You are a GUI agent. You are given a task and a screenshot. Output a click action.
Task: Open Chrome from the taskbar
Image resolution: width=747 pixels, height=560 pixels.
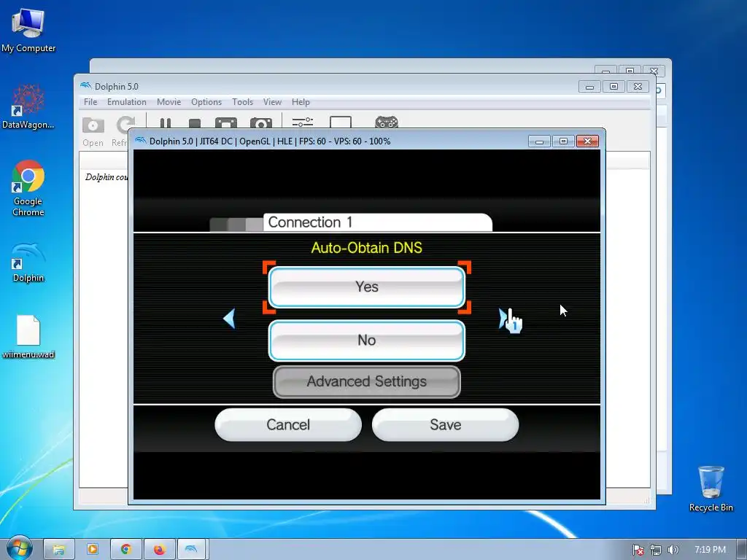point(125,550)
